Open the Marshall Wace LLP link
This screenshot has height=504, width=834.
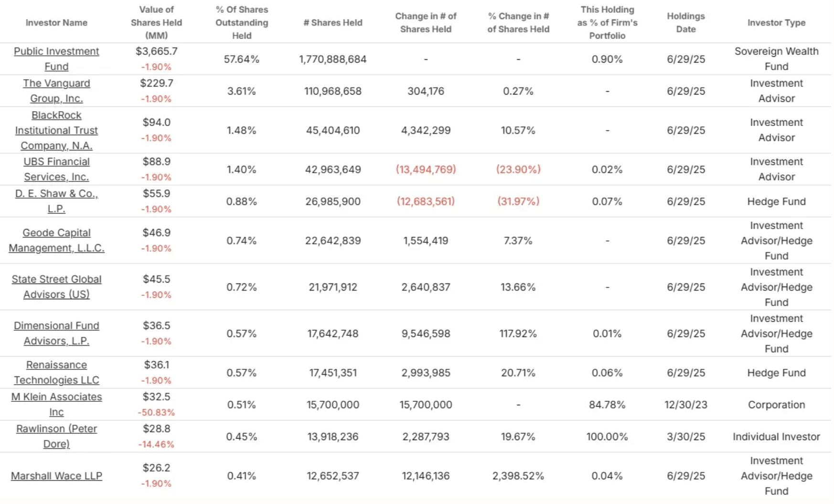coord(56,476)
